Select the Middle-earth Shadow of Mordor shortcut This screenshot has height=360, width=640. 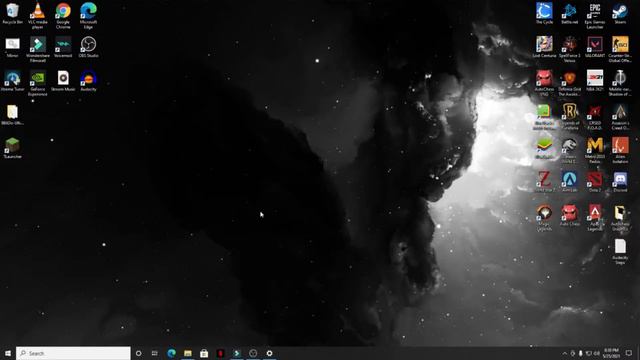tap(620, 83)
